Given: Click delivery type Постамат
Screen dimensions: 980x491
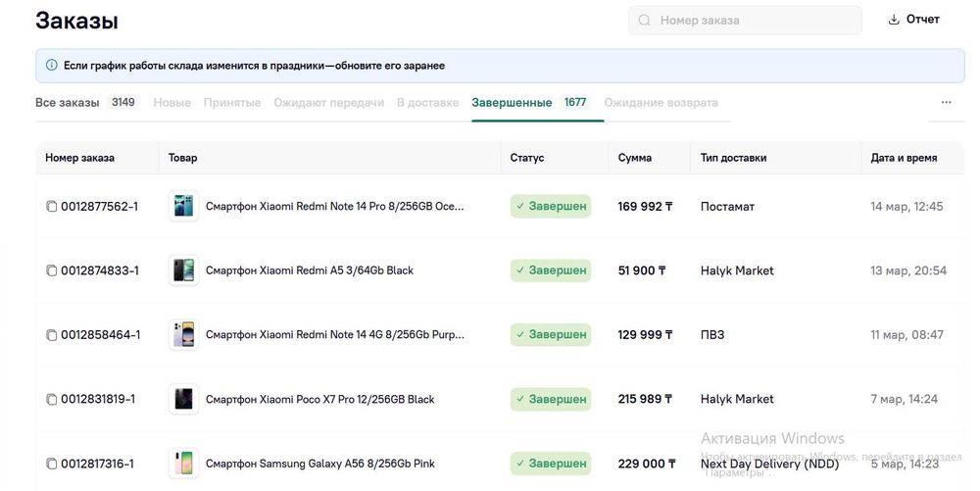Looking at the screenshot, I should click(727, 206).
